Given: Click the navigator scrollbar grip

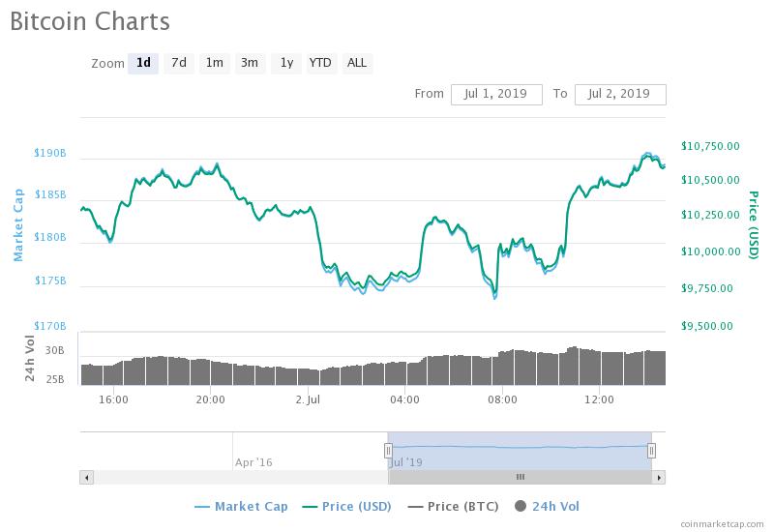Looking at the screenshot, I should [521, 477].
